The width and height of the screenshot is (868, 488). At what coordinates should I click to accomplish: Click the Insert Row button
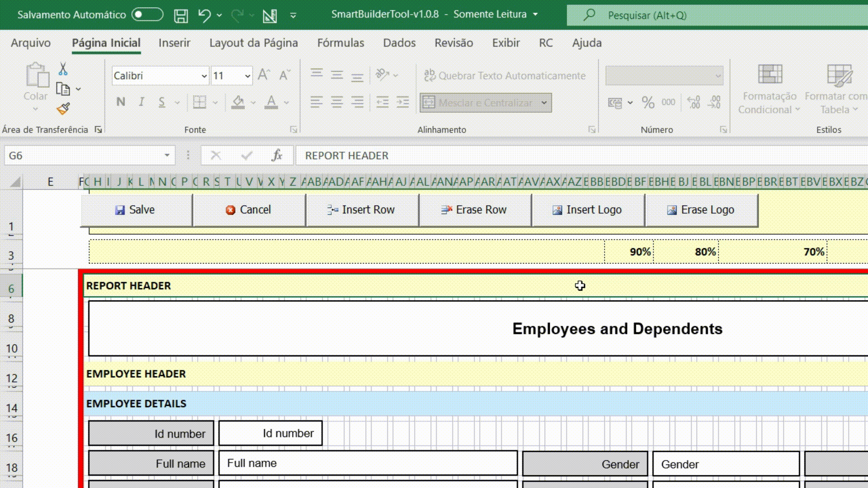362,210
